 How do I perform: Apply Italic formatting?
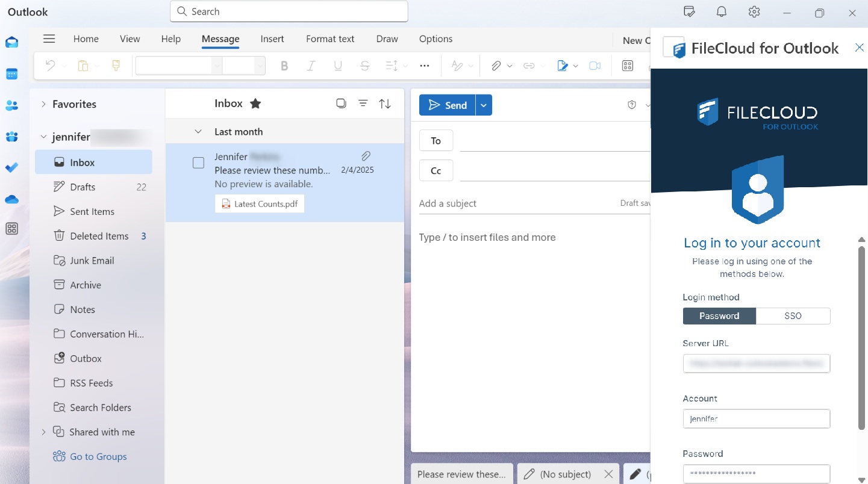click(311, 66)
